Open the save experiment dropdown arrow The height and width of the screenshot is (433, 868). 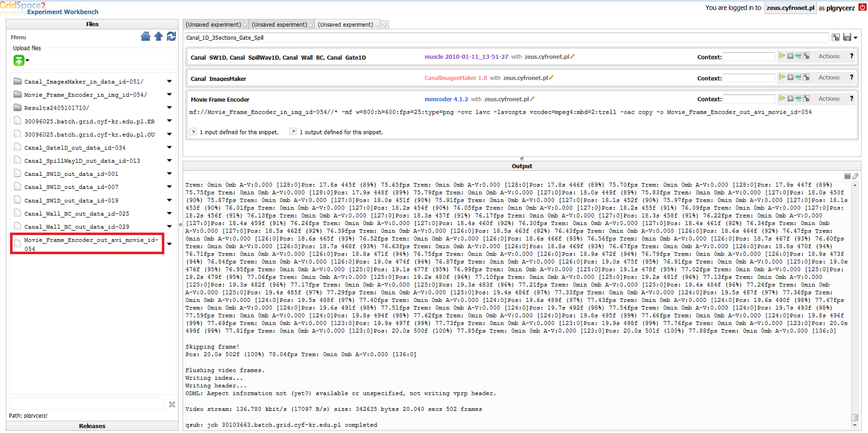point(855,38)
